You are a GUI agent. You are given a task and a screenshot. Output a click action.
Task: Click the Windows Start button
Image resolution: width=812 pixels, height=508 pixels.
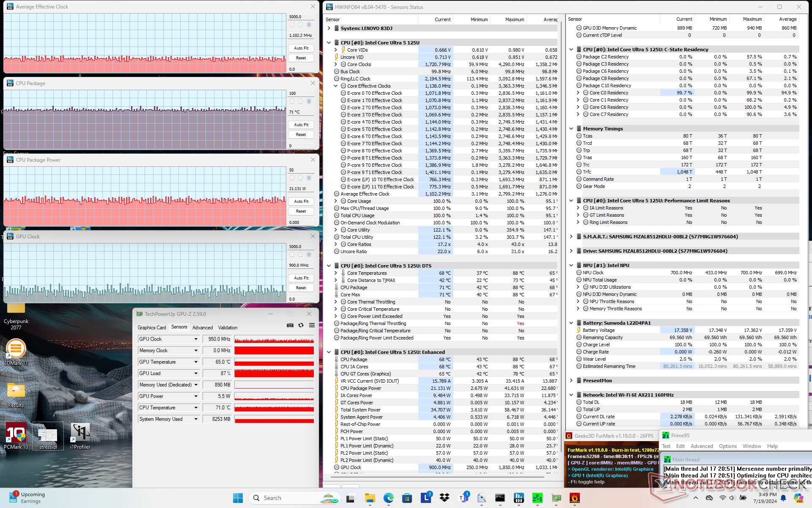(238, 498)
